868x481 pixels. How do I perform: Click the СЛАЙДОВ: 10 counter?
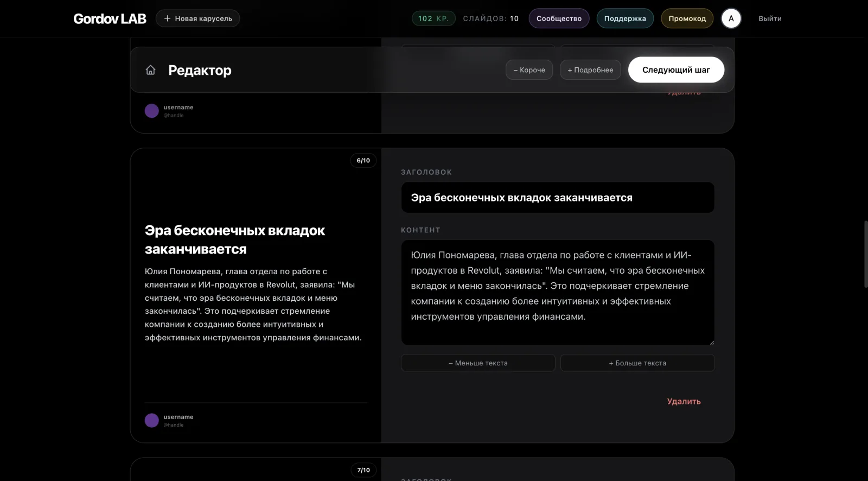(490, 18)
